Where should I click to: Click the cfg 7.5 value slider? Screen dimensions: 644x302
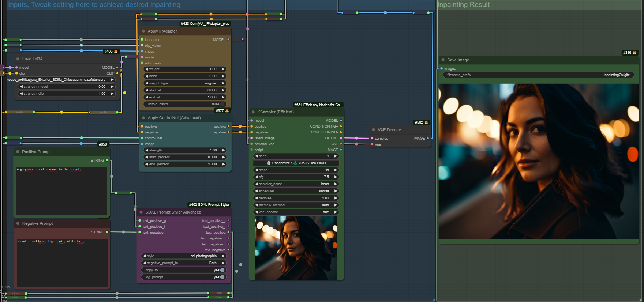click(296, 177)
